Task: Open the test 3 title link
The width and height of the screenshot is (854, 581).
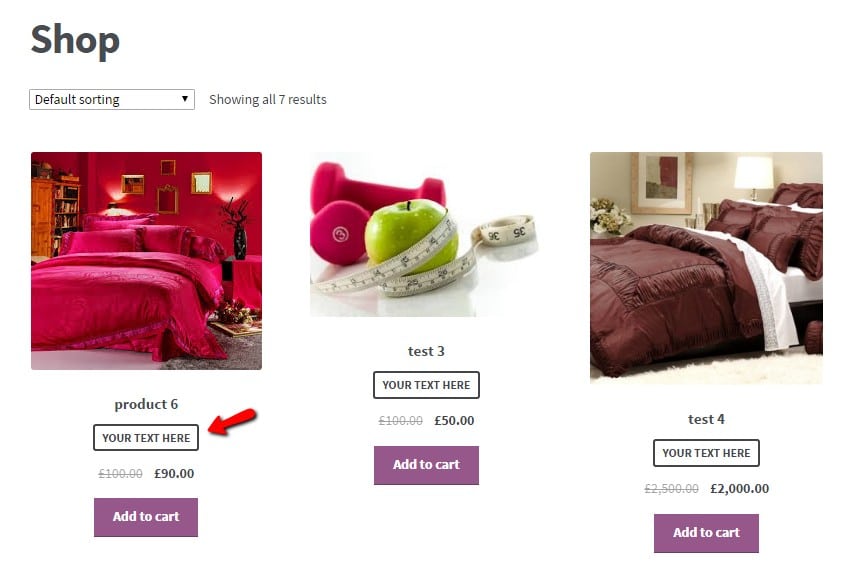Action: point(426,351)
